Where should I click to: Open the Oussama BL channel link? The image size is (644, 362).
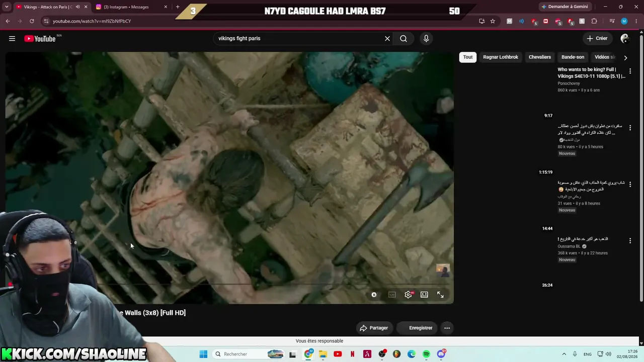pyautogui.click(x=569, y=246)
